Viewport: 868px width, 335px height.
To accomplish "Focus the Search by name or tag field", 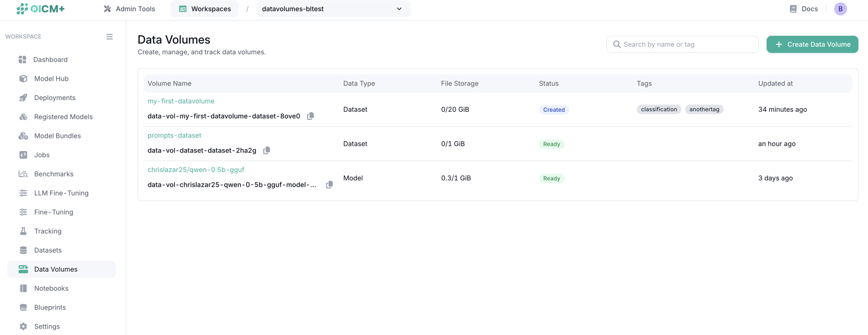I will pos(683,44).
